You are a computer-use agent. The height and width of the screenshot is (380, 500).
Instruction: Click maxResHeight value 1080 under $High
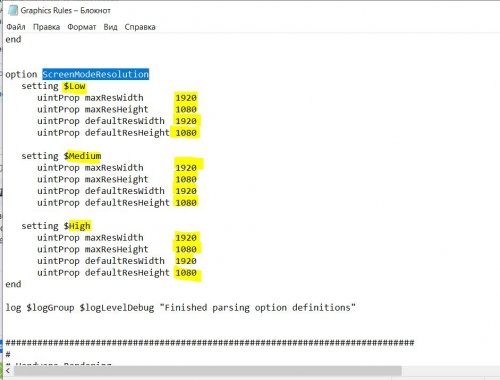pos(186,249)
